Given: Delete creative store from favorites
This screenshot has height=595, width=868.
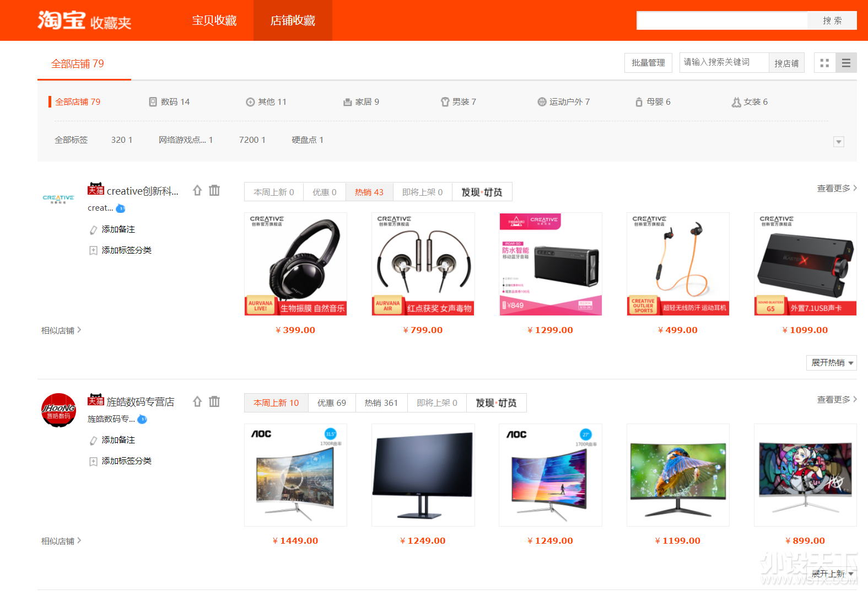Looking at the screenshot, I should point(214,190).
